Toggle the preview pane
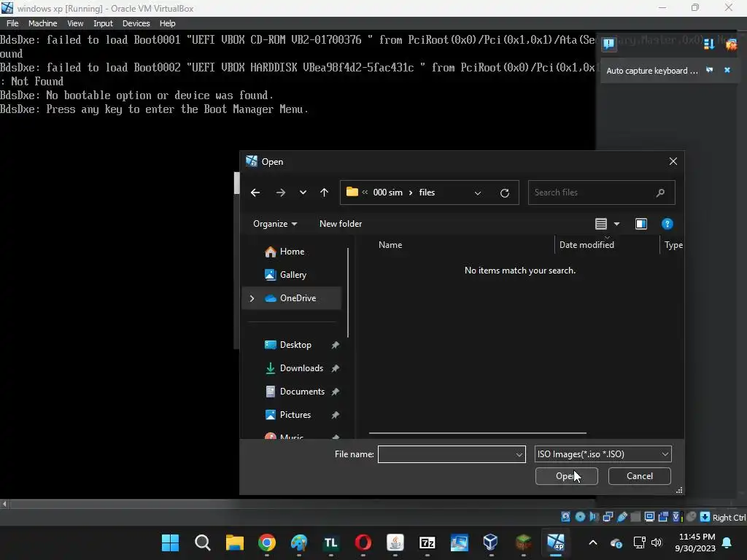Image resolution: width=747 pixels, height=560 pixels. coord(641,224)
